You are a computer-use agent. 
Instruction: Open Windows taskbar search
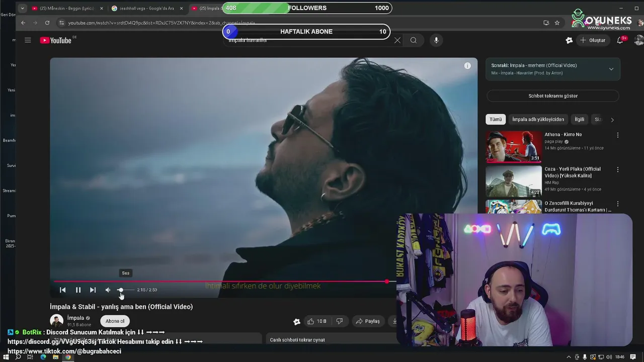[18, 357]
